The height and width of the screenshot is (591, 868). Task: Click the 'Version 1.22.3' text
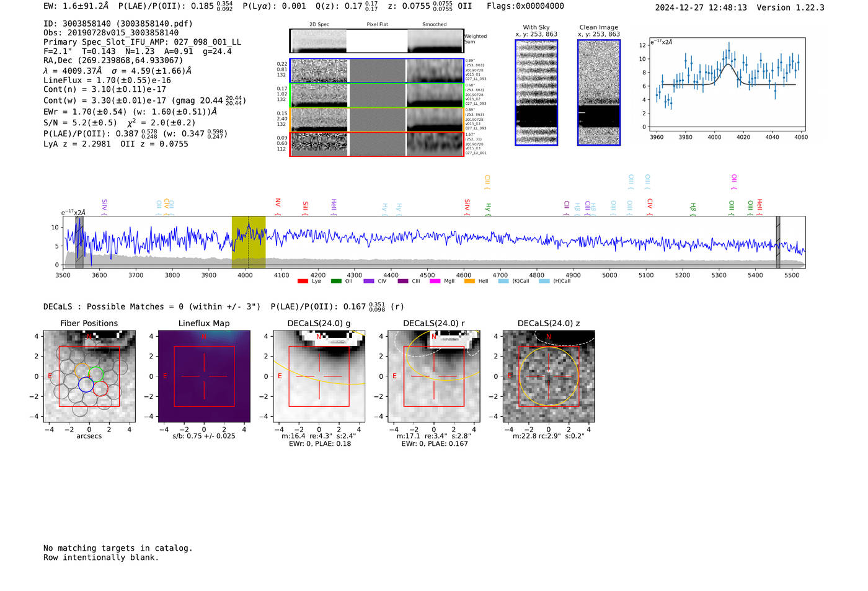[x=790, y=7]
